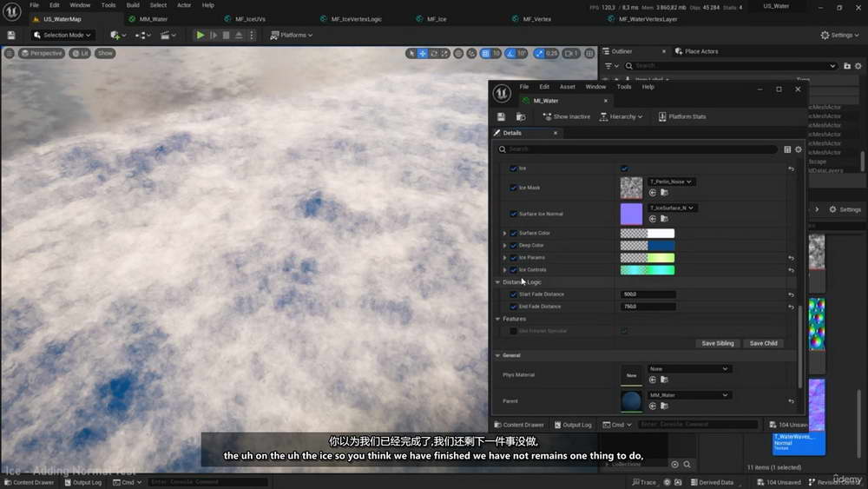This screenshot has height=489, width=868.
Task: Open the play options three-dot menu
Action: tap(252, 35)
